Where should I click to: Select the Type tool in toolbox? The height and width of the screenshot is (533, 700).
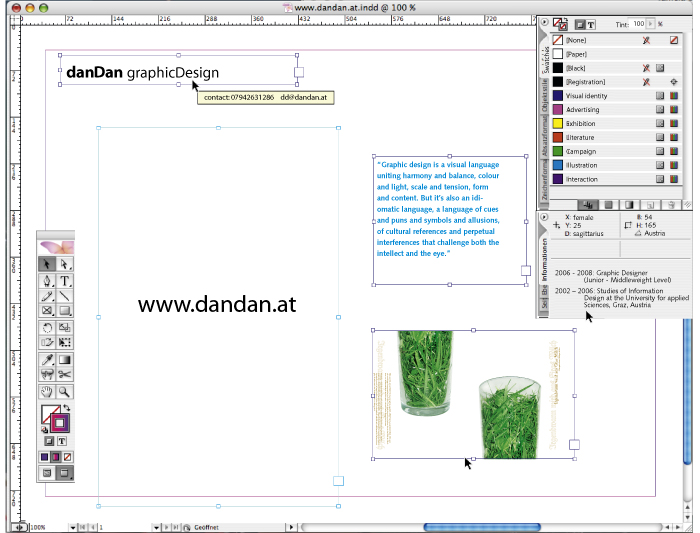65,281
